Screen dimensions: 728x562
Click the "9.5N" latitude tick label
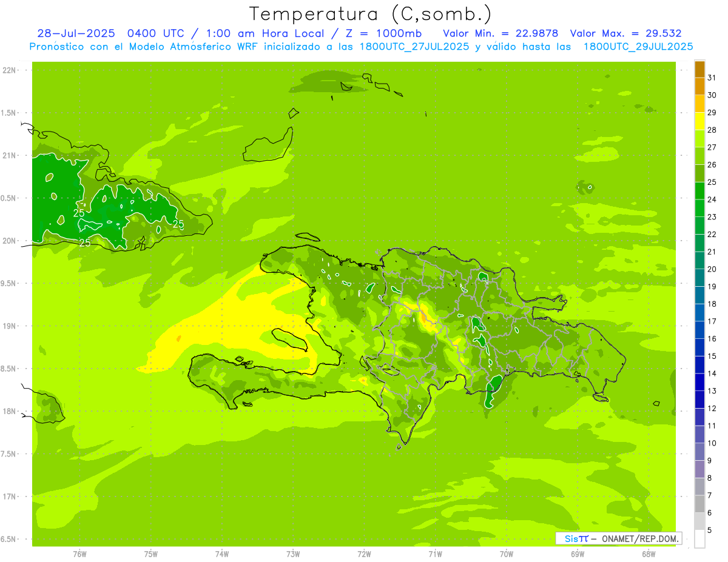8,284
